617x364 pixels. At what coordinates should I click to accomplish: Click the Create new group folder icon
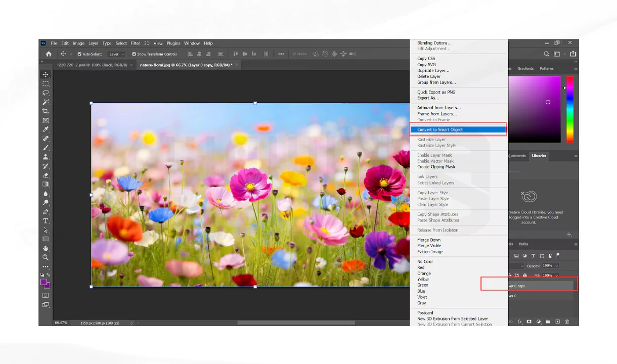click(548, 322)
